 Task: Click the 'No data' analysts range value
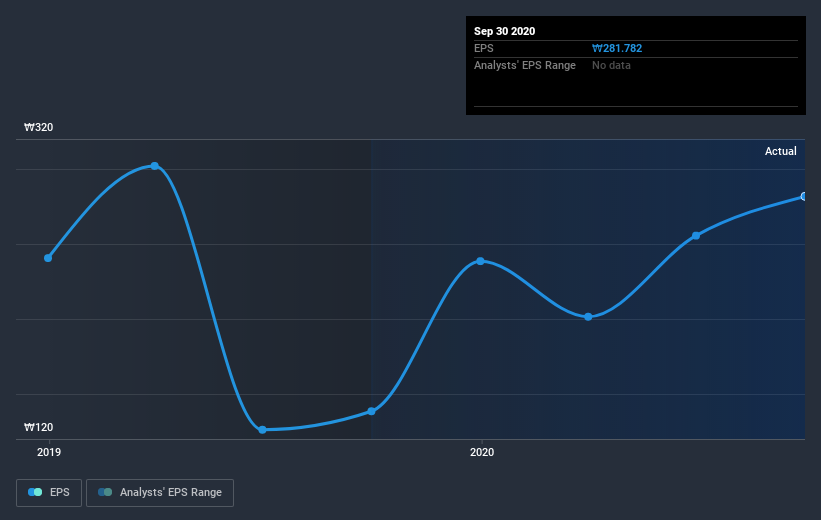611,65
